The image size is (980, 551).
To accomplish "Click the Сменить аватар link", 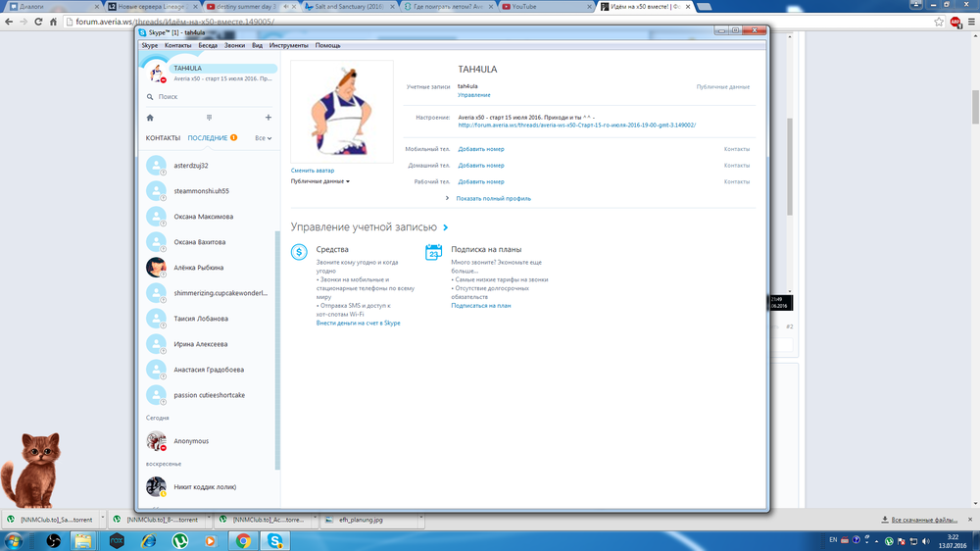I will (313, 171).
